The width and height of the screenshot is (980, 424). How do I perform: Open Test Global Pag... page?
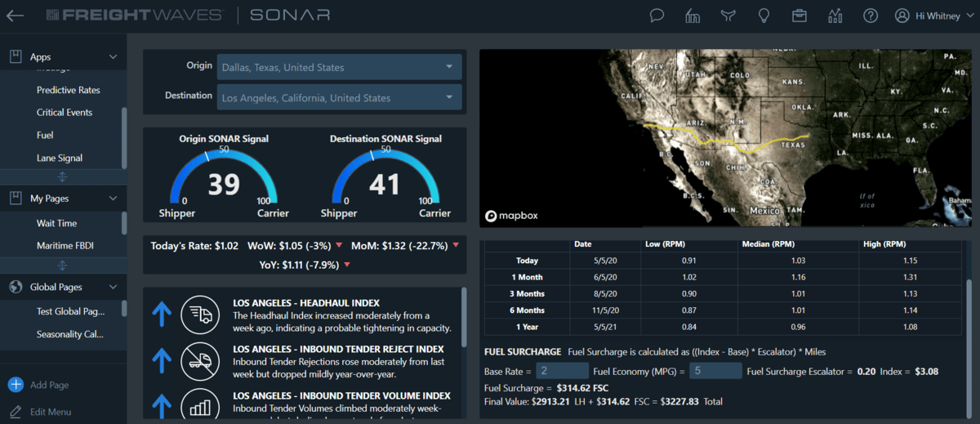(x=71, y=311)
